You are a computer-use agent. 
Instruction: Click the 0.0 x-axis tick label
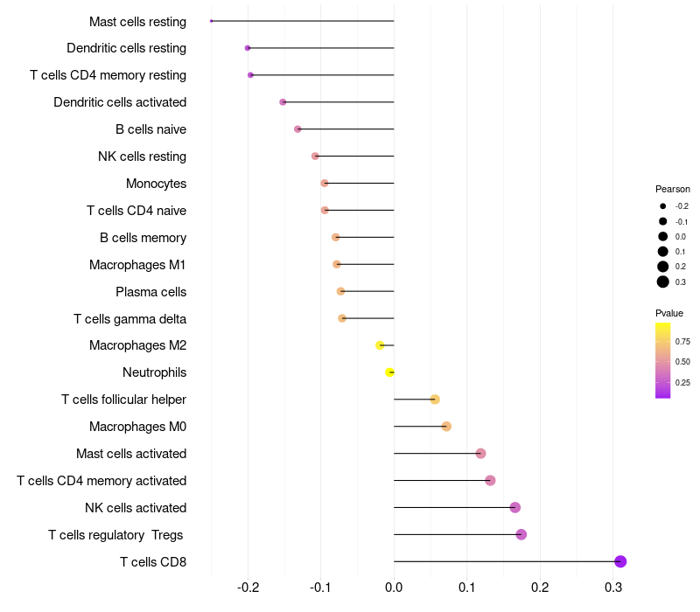[x=394, y=588]
